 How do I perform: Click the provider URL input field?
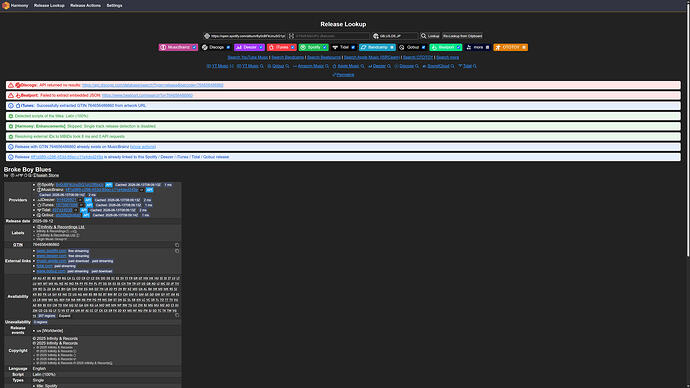(x=248, y=36)
